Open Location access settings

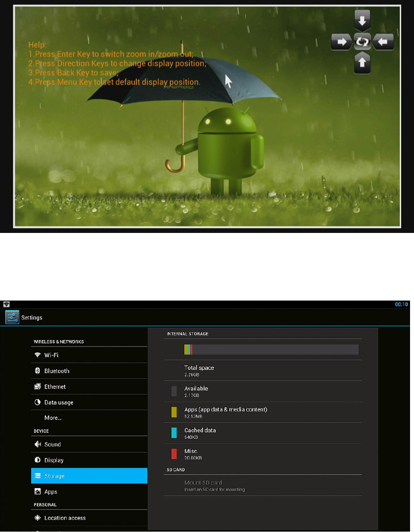click(x=89, y=518)
